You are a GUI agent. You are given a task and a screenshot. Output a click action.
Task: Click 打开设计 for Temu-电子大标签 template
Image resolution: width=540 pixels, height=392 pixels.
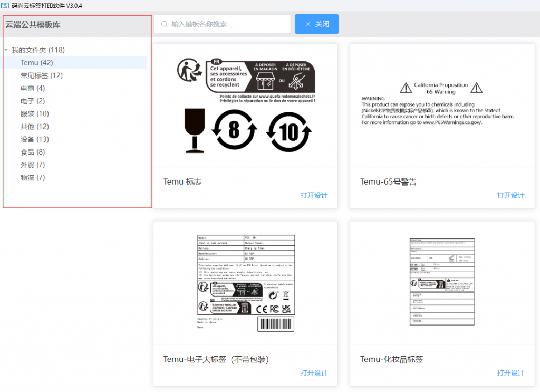click(x=314, y=372)
